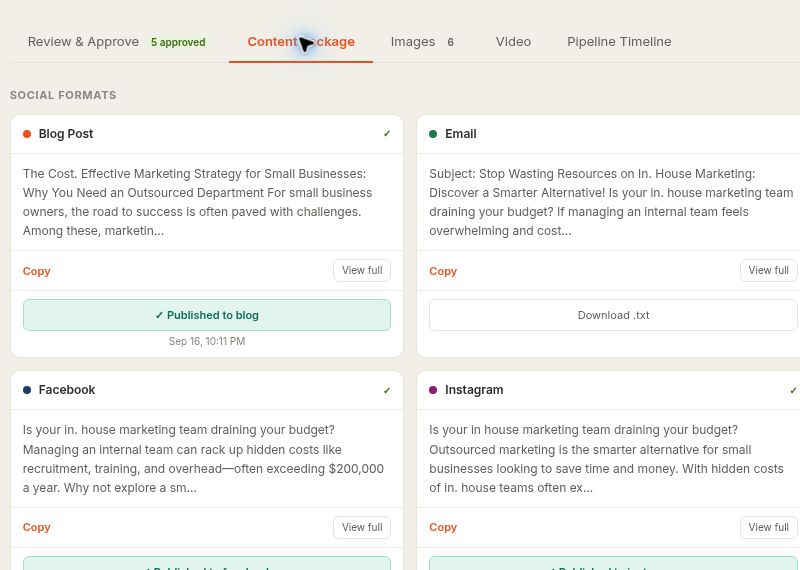The height and width of the screenshot is (570, 800).
Task: Click the Images count badge '6'
Action: coord(451,42)
